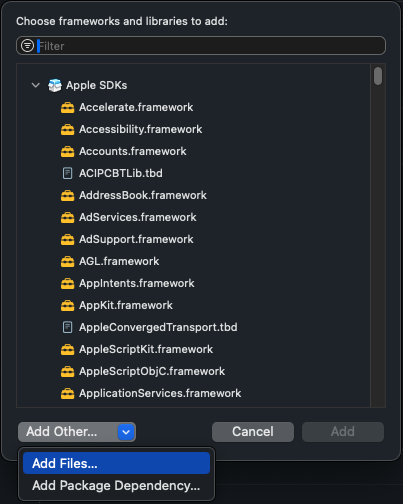Choose Add Files… from the menu
The image size is (403, 504).
116,463
